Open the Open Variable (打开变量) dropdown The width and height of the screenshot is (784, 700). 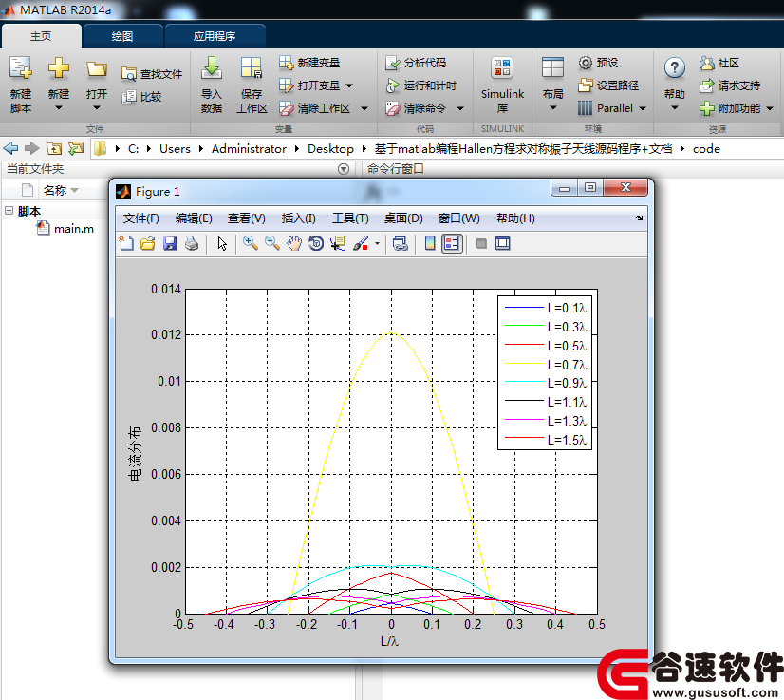(349, 85)
